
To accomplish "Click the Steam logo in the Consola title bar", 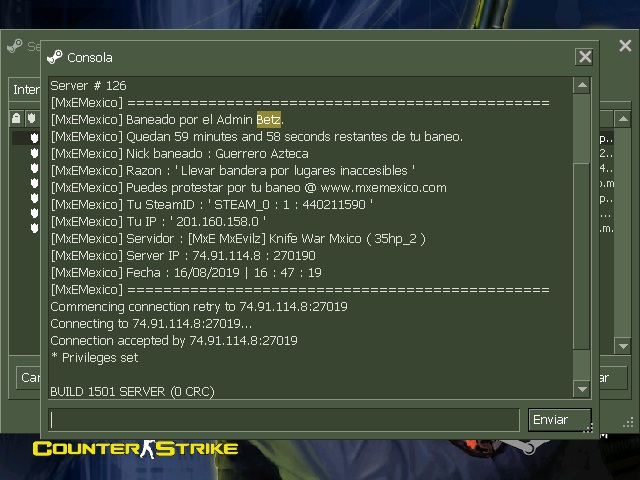I will click(x=55, y=57).
